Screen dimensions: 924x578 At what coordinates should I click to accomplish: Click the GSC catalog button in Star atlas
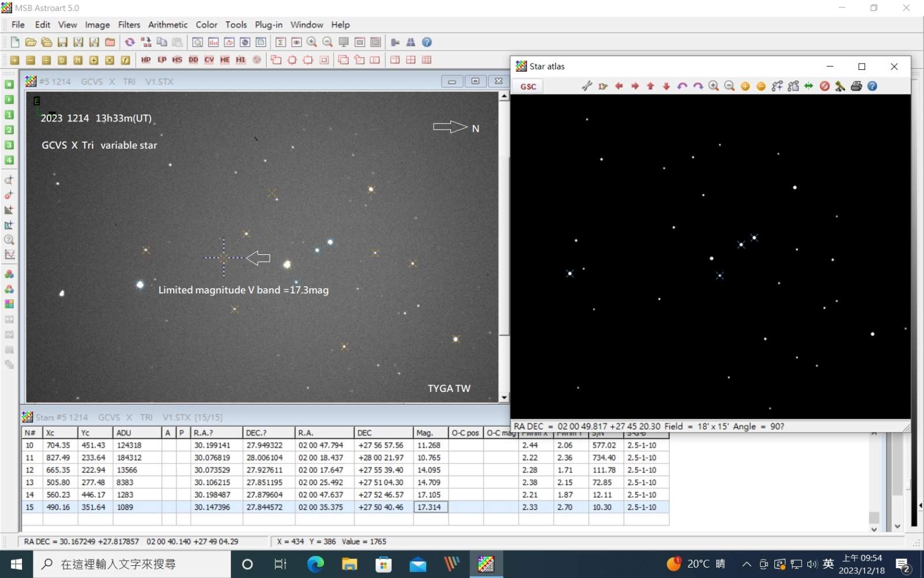click(528, 87)
